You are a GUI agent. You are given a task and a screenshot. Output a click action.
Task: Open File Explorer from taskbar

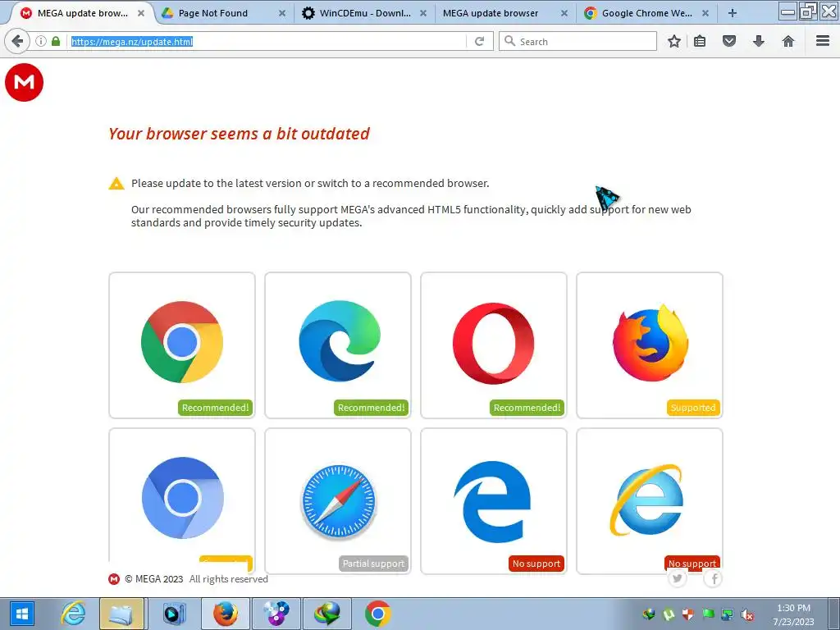tap(121, 614)
